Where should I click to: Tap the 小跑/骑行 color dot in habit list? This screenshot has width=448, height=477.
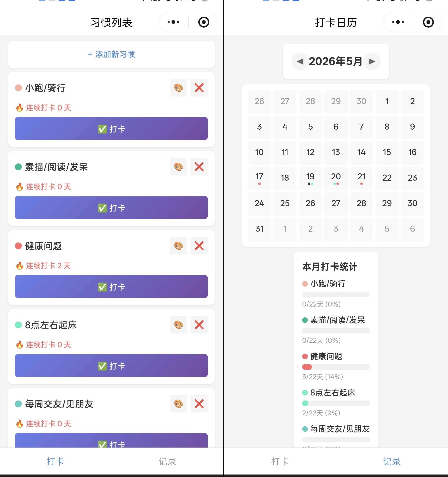click(x=18, y=88)
